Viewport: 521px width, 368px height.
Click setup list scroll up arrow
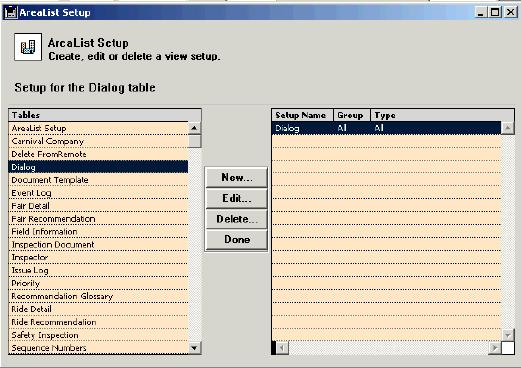click(508, 128)
